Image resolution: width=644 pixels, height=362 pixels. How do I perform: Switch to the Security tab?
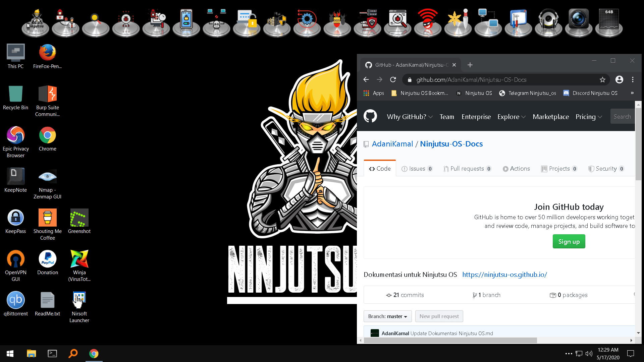[606, 169]
